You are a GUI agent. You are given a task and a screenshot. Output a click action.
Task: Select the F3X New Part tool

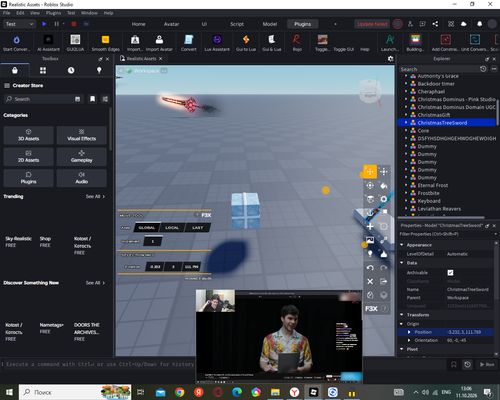pos(370,227)
